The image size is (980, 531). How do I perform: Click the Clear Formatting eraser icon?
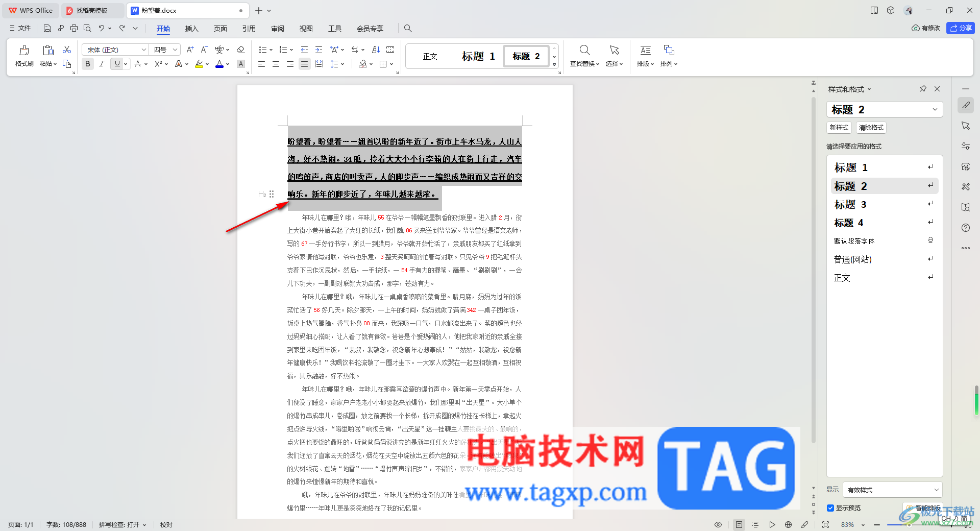[241, 50]
